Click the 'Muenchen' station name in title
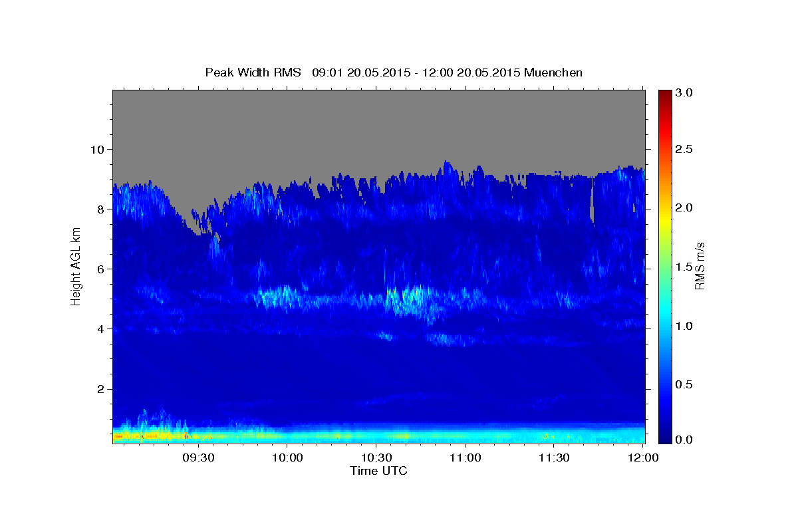The image size is (798, 532). coord(553,72)
